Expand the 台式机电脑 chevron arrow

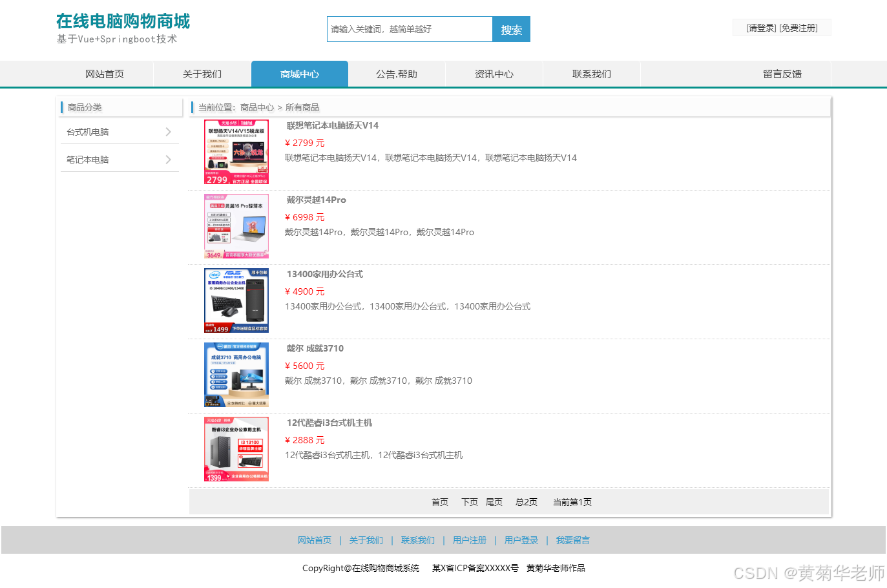(x=169, y=132)
